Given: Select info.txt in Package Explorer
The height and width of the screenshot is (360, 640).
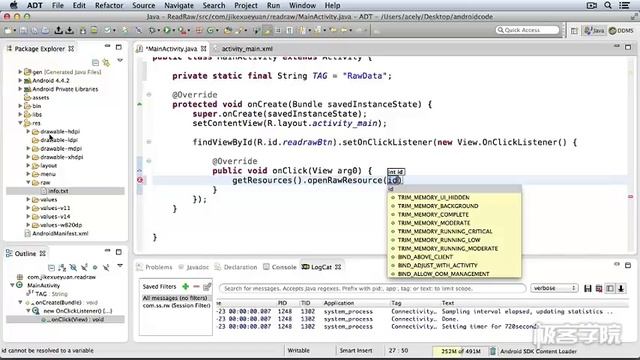Looking at the screenshot, I should pos(58,191).
